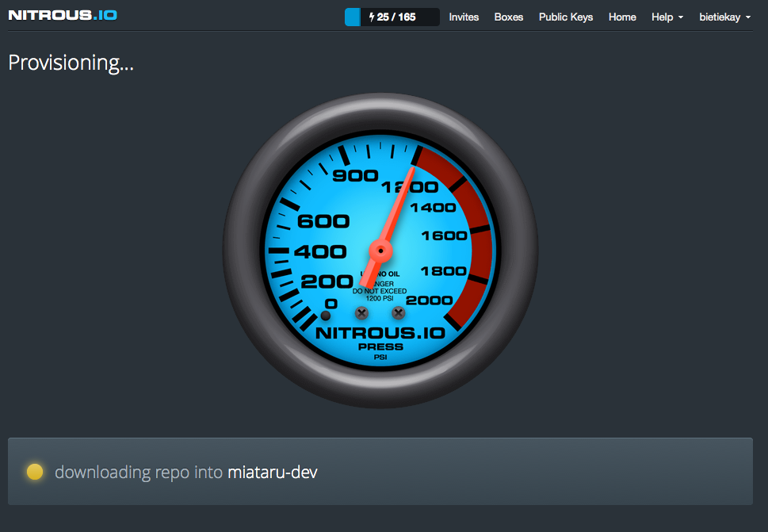The width and height of the screenshot is (768, 532).
Task: Click the miataru-dev box name
Action: coord(273,473)
